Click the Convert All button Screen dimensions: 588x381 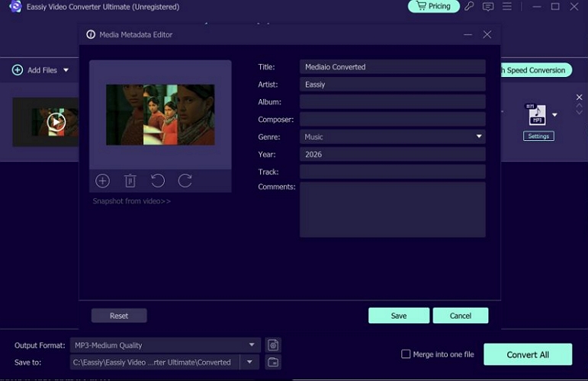coord(528,354)
